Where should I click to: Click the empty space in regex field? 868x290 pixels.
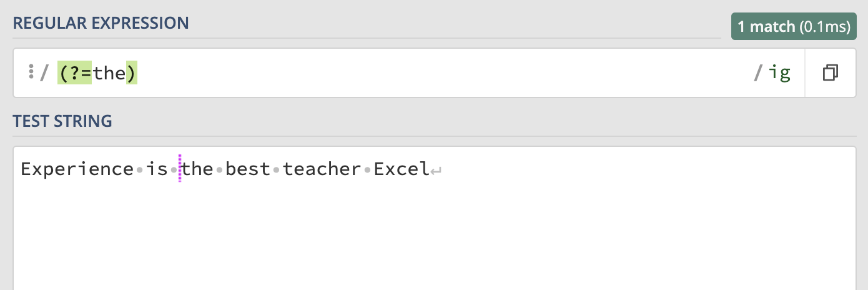pyautogui.click(x=437, y=74)
